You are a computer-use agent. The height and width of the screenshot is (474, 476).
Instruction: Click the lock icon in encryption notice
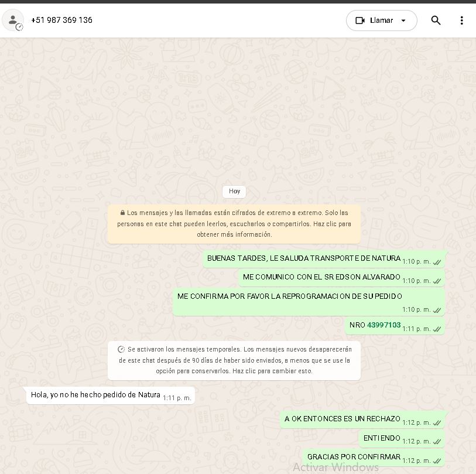tap(122, 213)
